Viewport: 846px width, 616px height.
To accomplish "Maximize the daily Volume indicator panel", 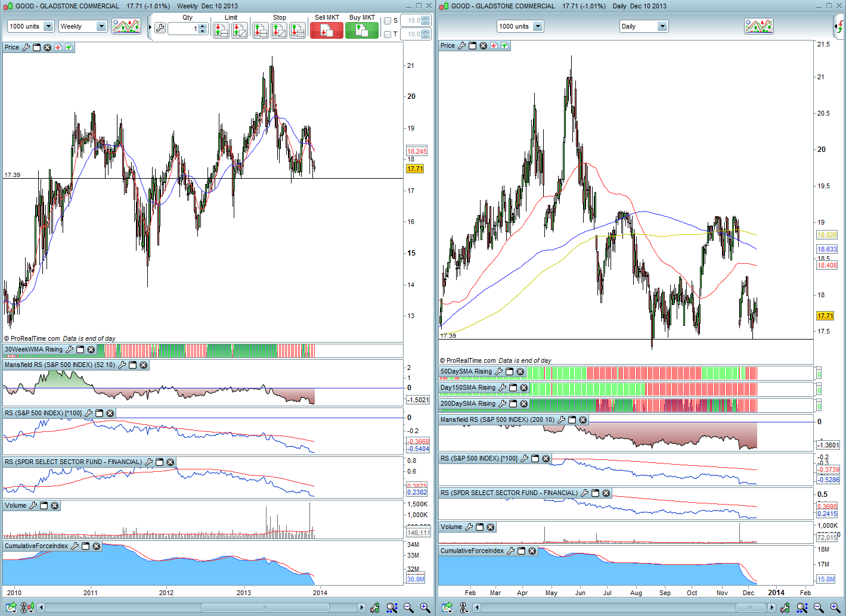I will [480, 527].
